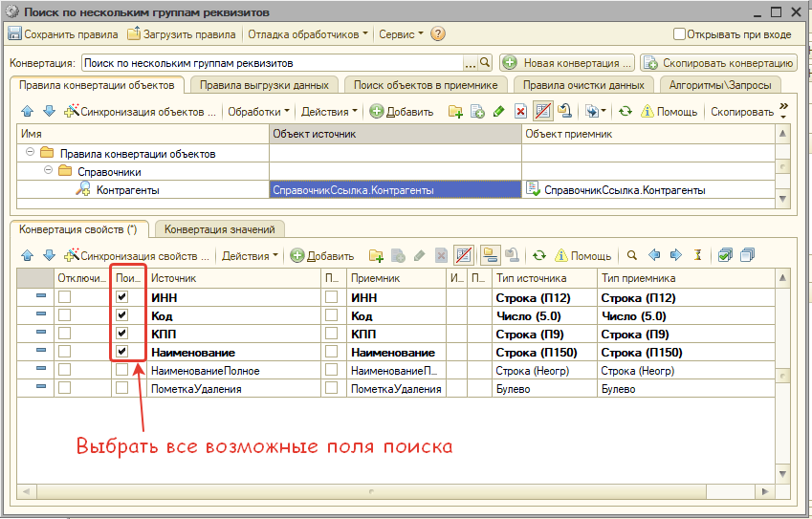812x519 pixels.
Task: Move the object rule up with the blue arrow
Action: (x=28, y=111)
